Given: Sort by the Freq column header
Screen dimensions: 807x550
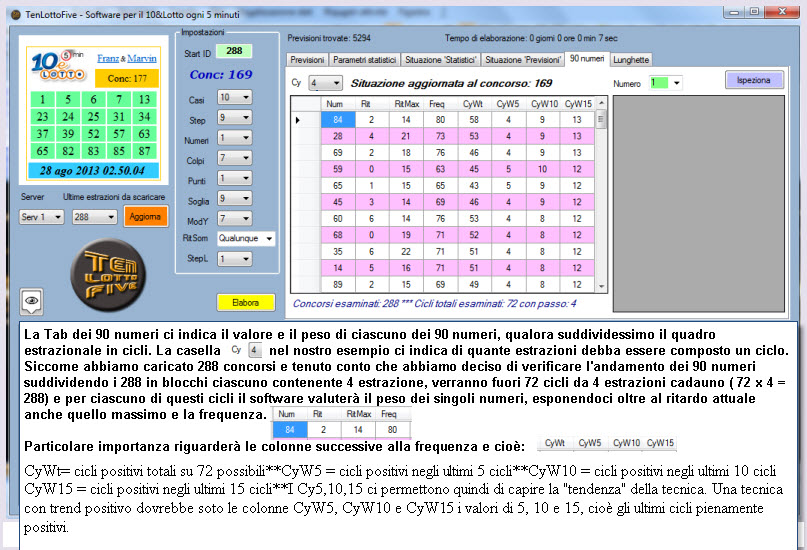Looking at the screenshot, I should [440, 104].
